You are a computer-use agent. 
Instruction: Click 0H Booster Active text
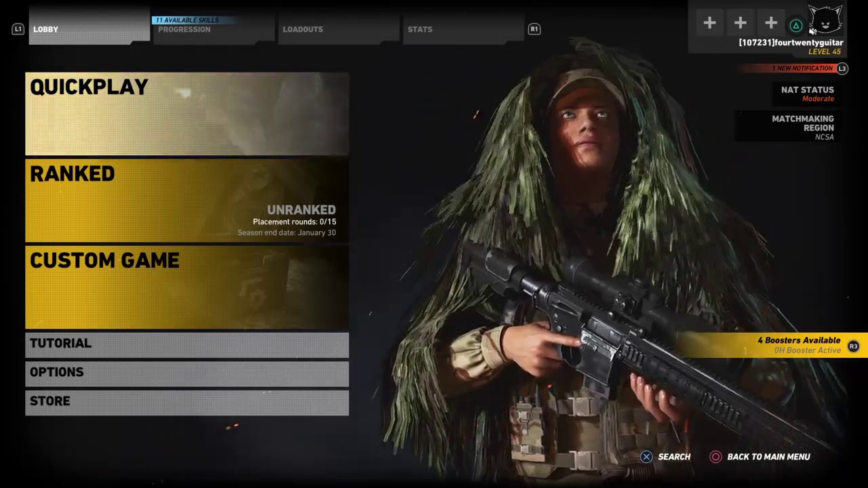tap(808, 350)
